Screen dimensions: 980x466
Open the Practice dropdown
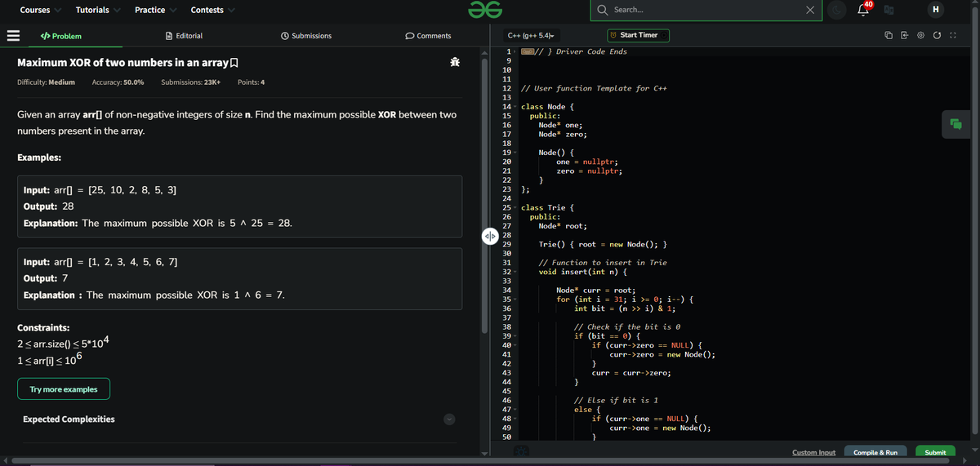155,10
